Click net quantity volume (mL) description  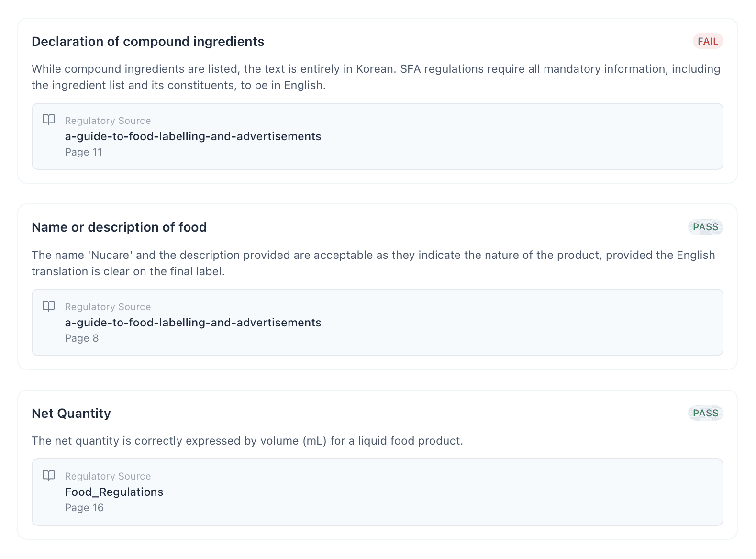[247, 441]
